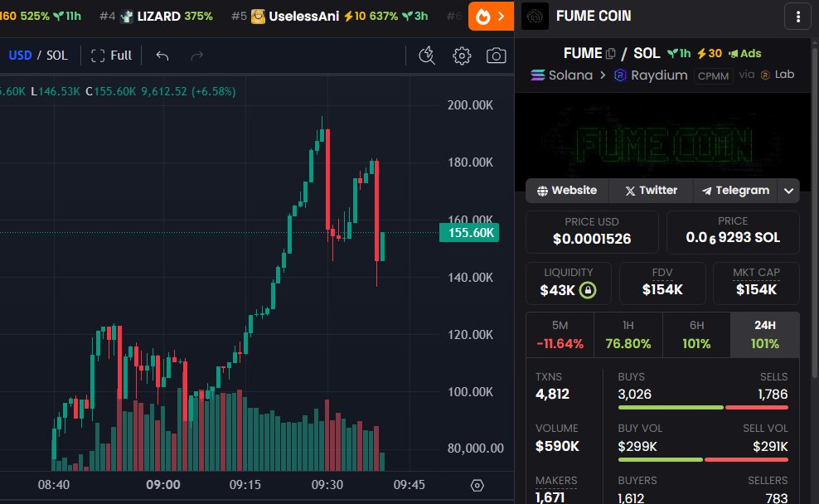This screenshot has height=504, width=819.
Task: Click the SOL price value 9293 SOL
Action: point(733,238)
